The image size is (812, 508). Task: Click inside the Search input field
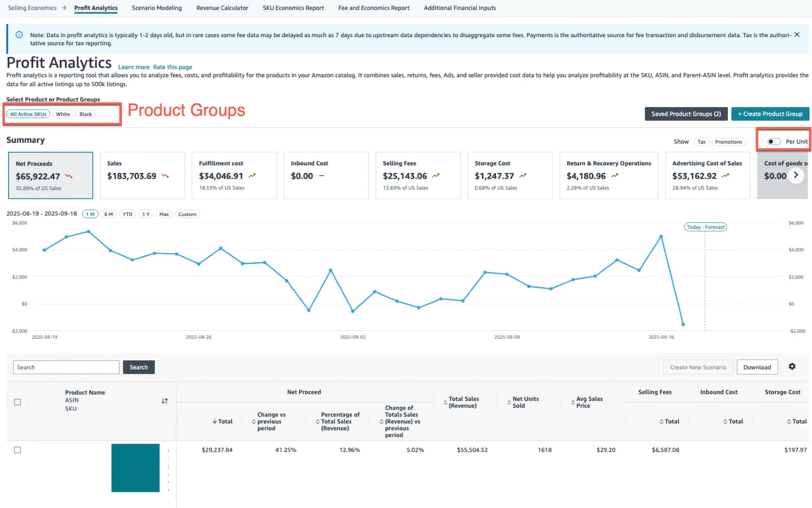[x=66, y=367]
